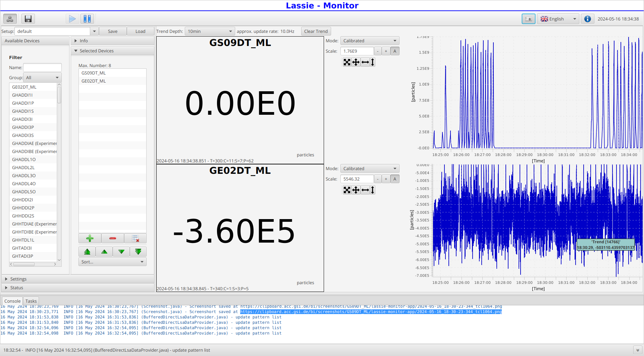Select GHADDI1I in available devices list
This screenshot has height=356, width=644.
click(x=33, y=95)
